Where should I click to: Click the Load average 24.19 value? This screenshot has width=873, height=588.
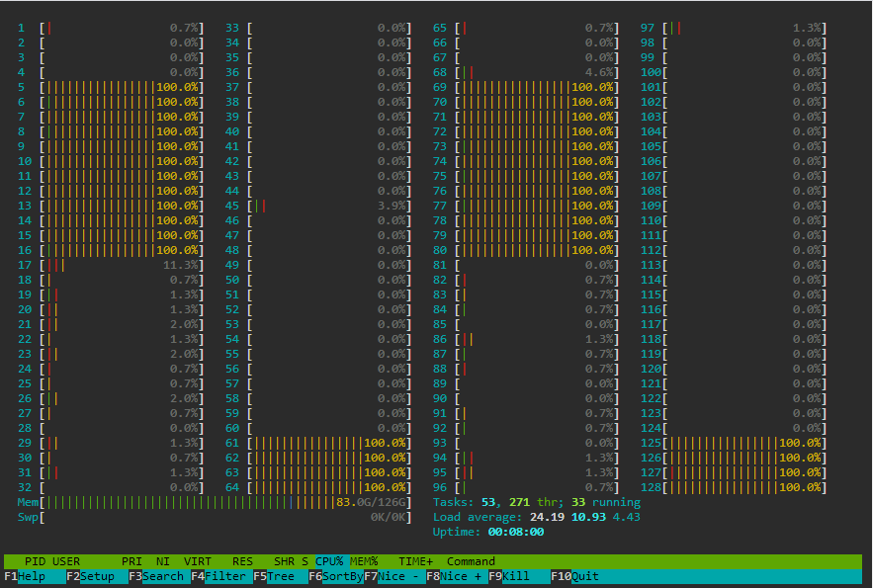548,518
